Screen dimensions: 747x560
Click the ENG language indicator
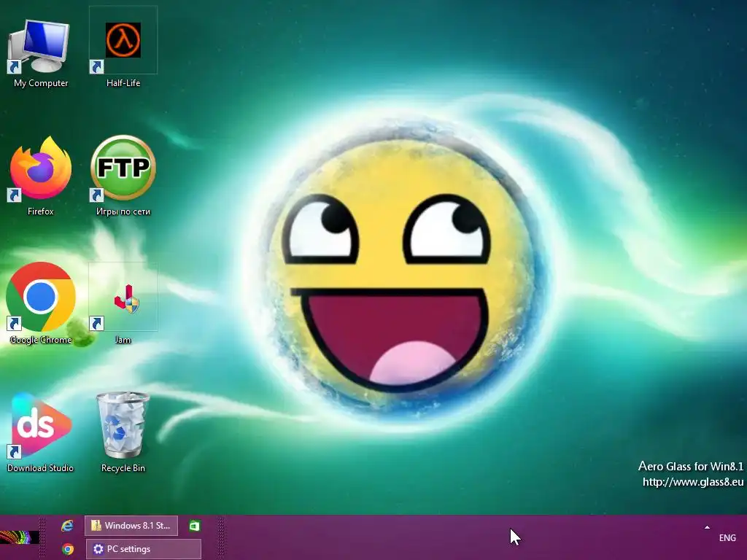tap(727, 537)
